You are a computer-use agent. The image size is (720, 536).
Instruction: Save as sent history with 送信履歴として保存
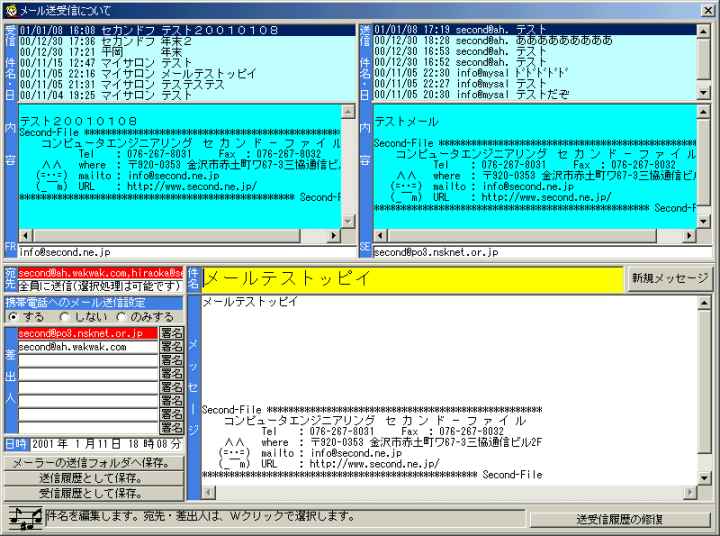(x=92, y=478)
